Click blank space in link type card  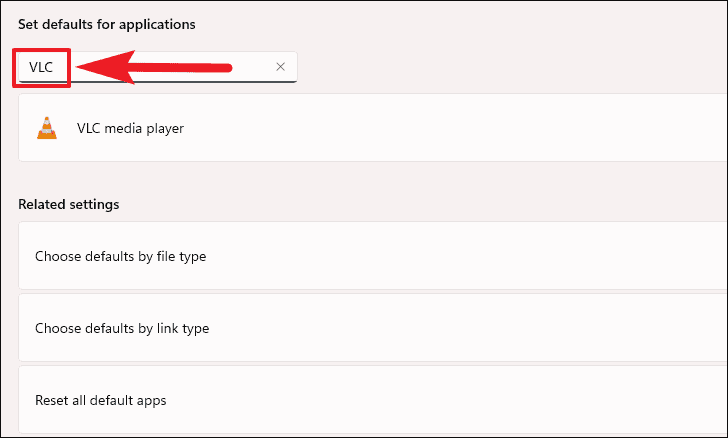point(464,328)
